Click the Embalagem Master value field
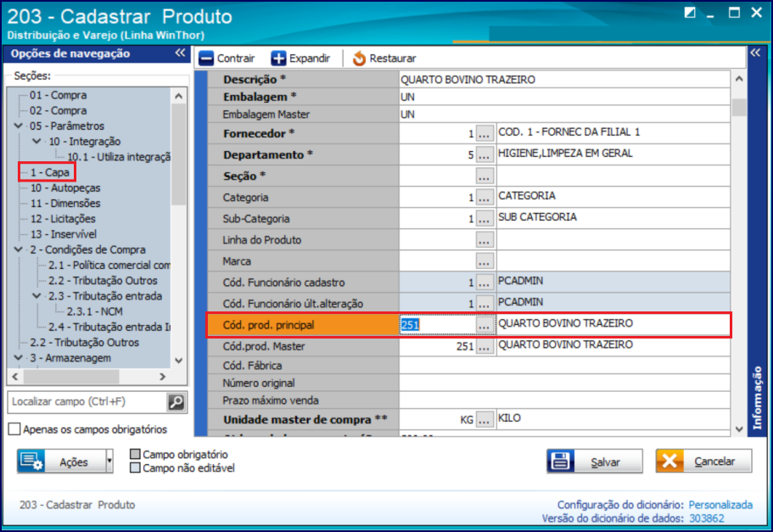This screenshot has height=532, width=773. coord(564,114)
